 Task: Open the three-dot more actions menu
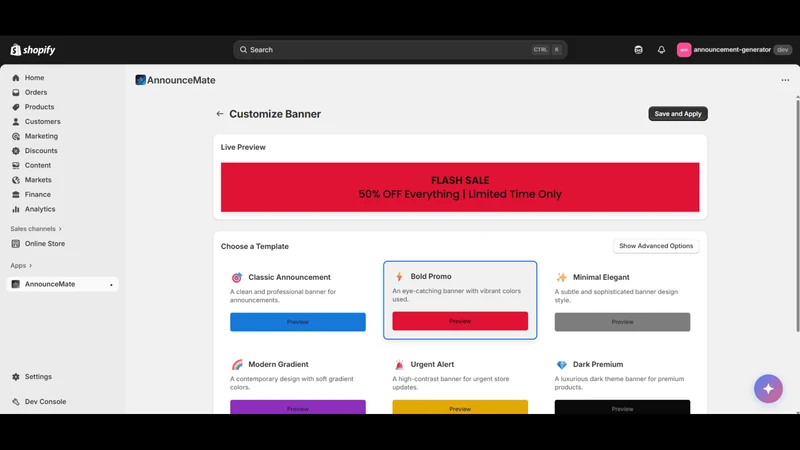[x=785, y=80]
